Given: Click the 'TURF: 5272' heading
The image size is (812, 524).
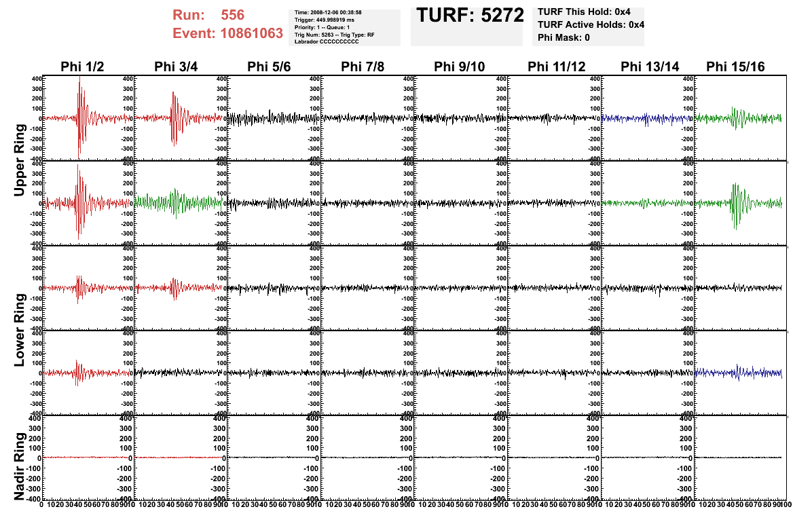Looking at the screenshot, I should pyautogui.click(x=470, y=15).
